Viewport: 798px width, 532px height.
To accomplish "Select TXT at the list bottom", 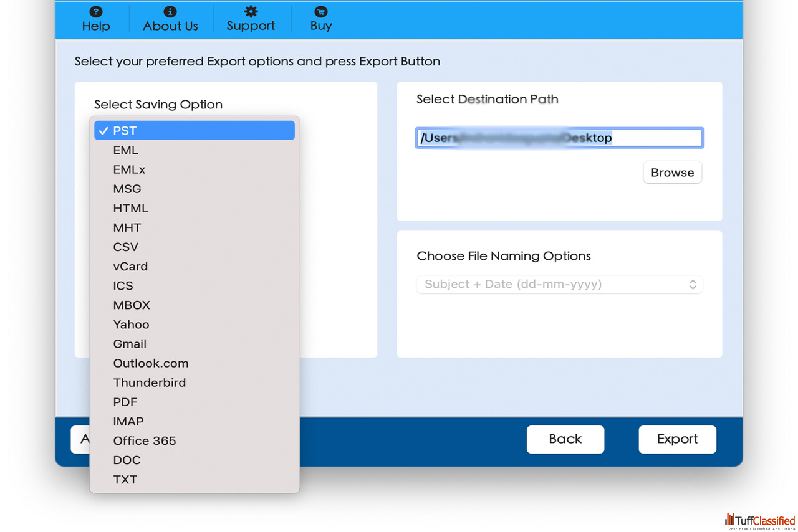I will [x=195, y=478].
